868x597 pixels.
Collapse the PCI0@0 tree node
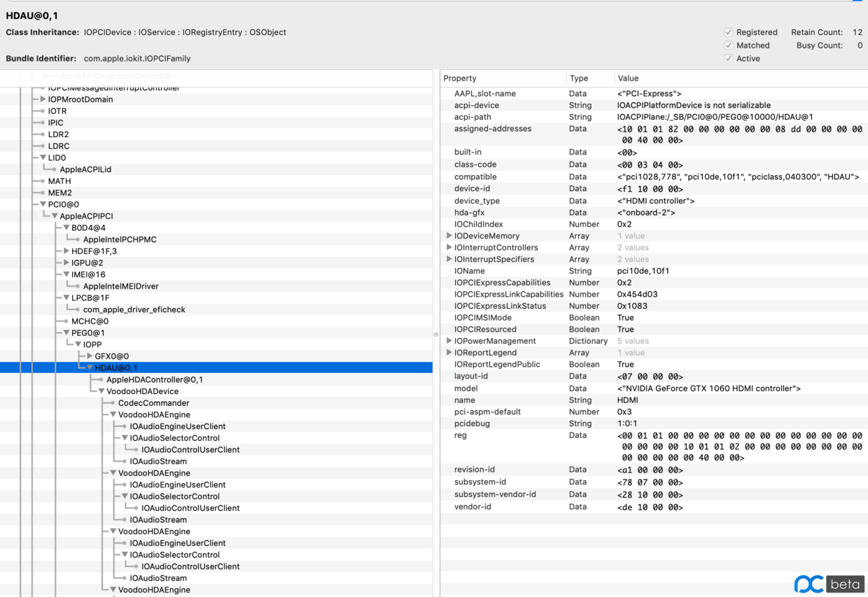tap(43, 204)
